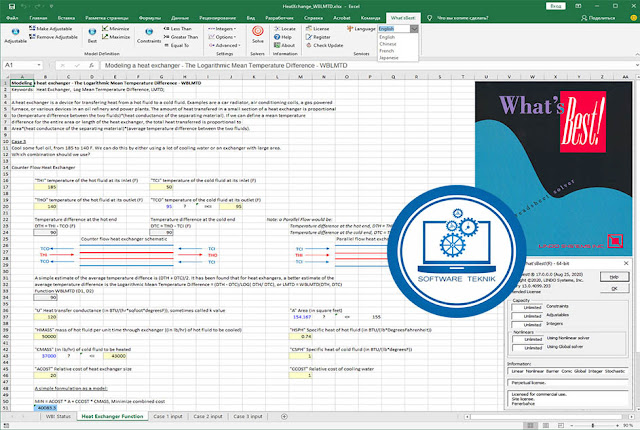640x430 pixels.
Task: Add a new sheet with plus icon
Action: click(284, 417)
